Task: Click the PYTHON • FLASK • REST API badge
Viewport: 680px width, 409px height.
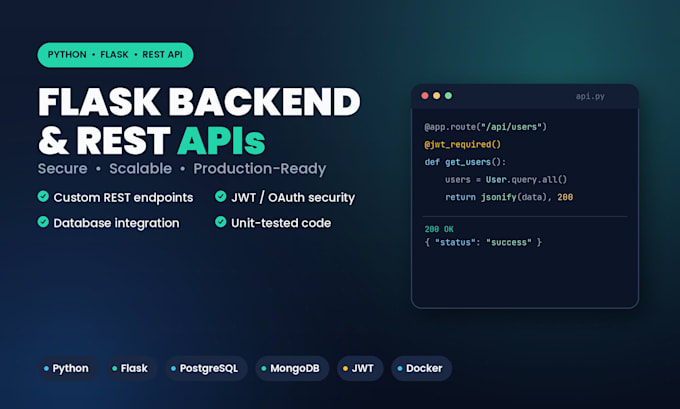Action: coord(115,55)
